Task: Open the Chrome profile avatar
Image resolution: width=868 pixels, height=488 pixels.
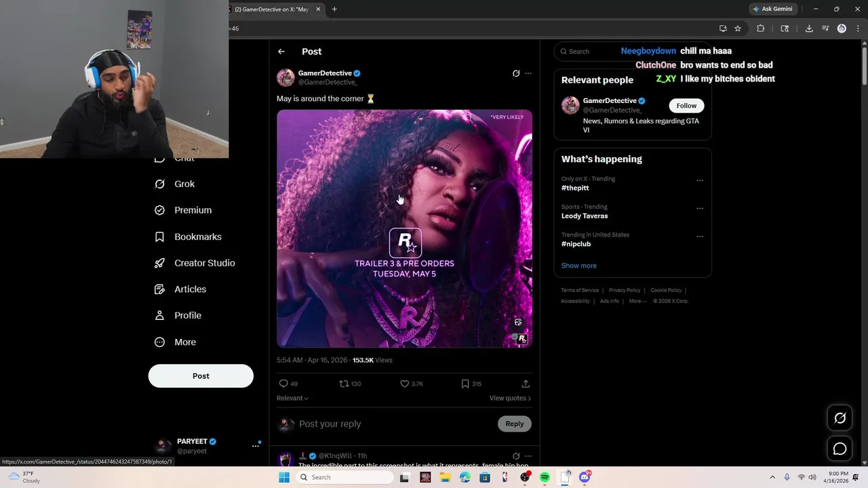Action: point(842,28)
